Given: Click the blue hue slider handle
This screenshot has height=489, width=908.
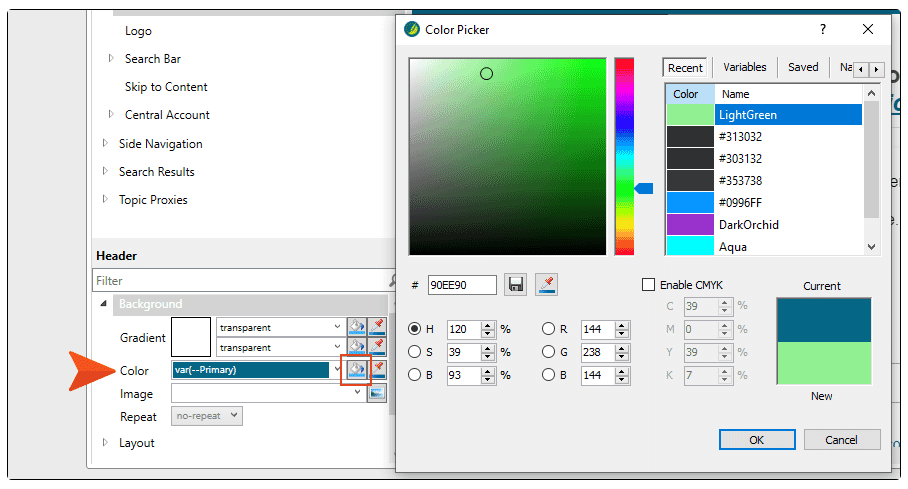Looking at the screenshot, I should click(644, 188).
